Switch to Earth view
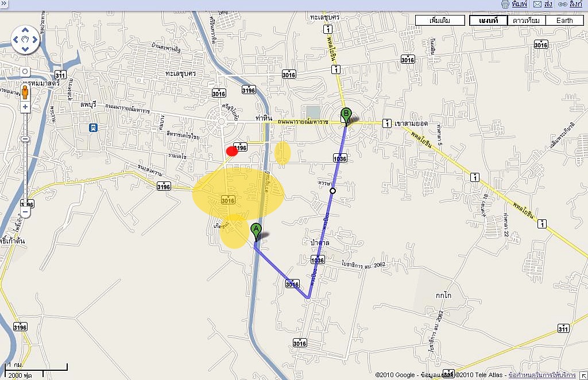588x380 pixels. click(x=564, y=21)
